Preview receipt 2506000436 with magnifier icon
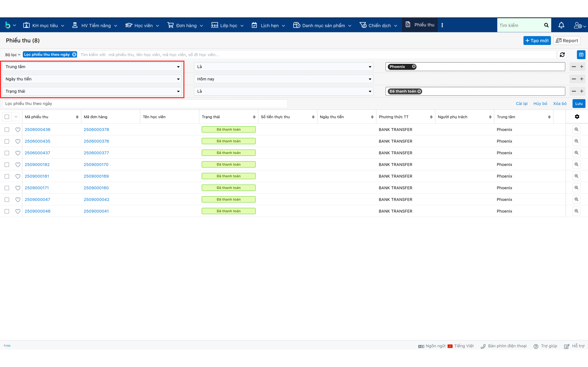The width and height of the screenshot is (588, 367). coord(576,129)
